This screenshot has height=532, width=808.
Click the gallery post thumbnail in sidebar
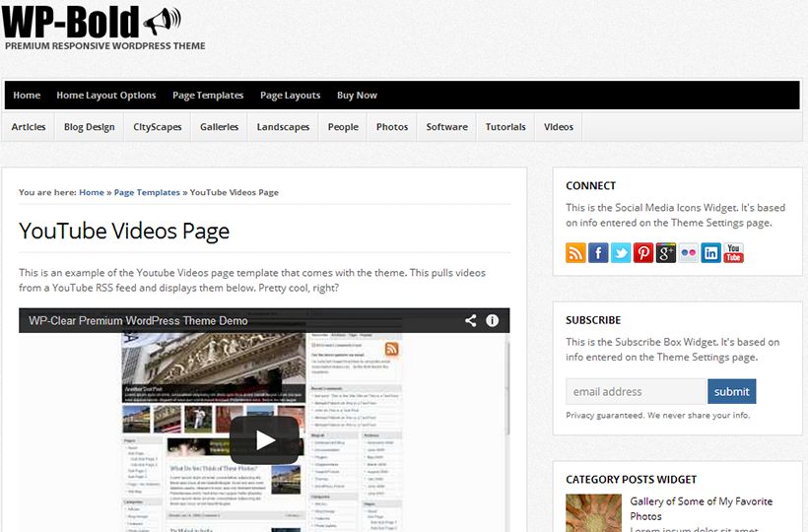coord(593,513)
